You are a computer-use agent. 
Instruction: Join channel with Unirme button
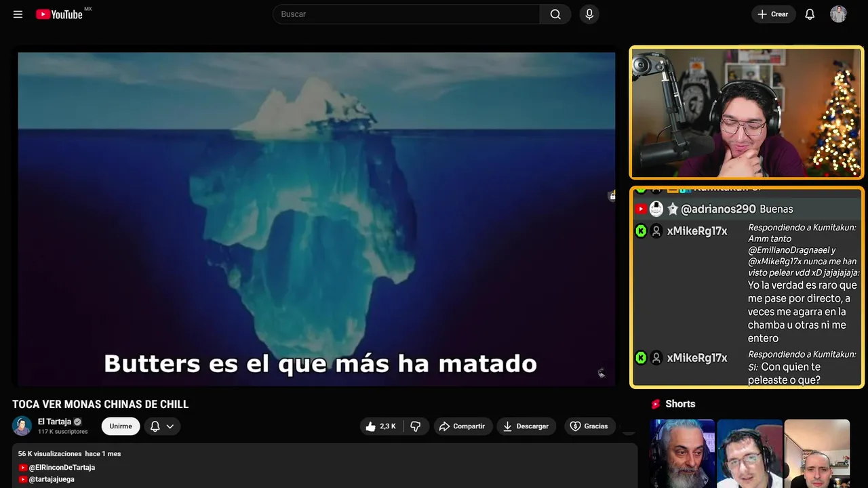[x=121, y=426]
